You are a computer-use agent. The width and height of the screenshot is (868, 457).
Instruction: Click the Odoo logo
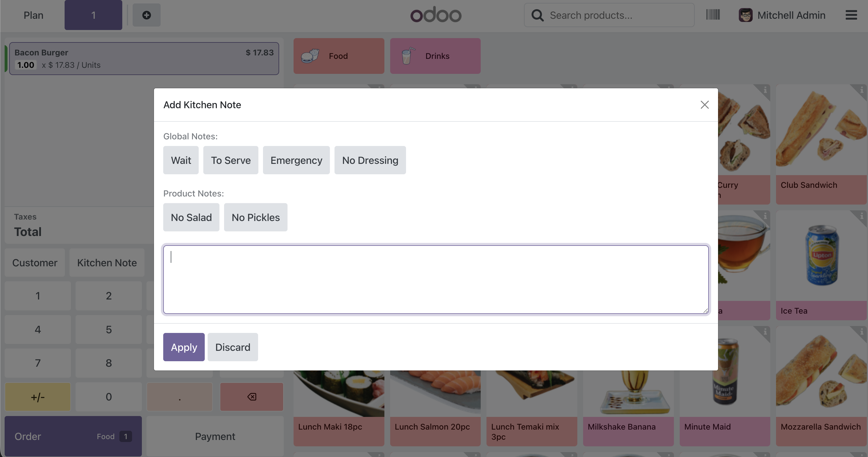tap(436, 15)
